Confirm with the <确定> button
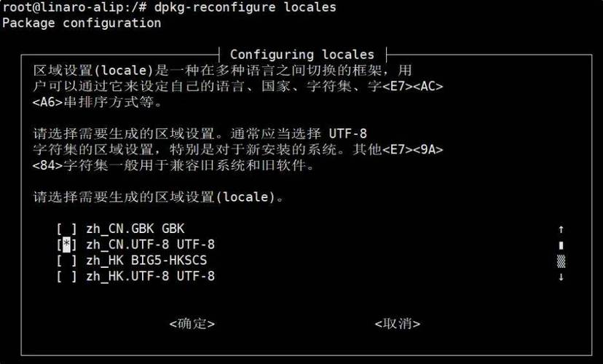Screen dimensions: 603x364 coord(192,324)
